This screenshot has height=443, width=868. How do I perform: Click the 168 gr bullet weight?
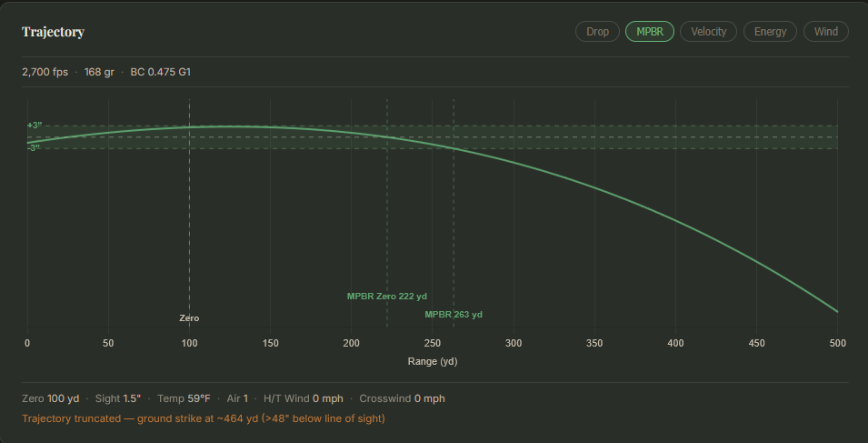[x=99, y=72]
